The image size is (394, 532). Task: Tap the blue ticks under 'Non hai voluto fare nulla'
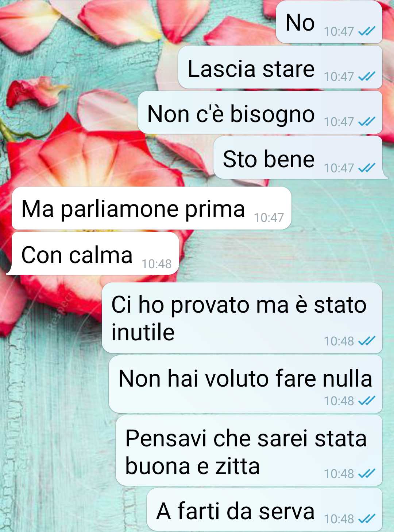coord(367,401)
